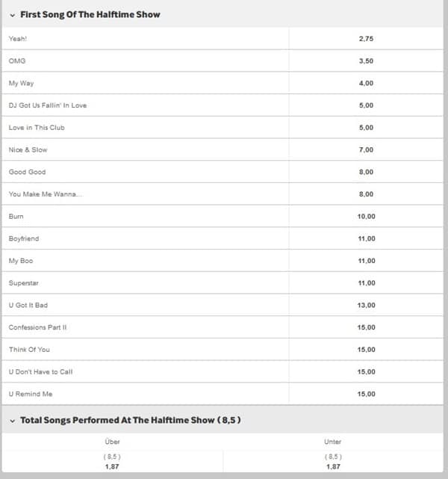Choose My Way at odds 4,00
Screen dimensions: 448x479
click(x=366, y=83)
